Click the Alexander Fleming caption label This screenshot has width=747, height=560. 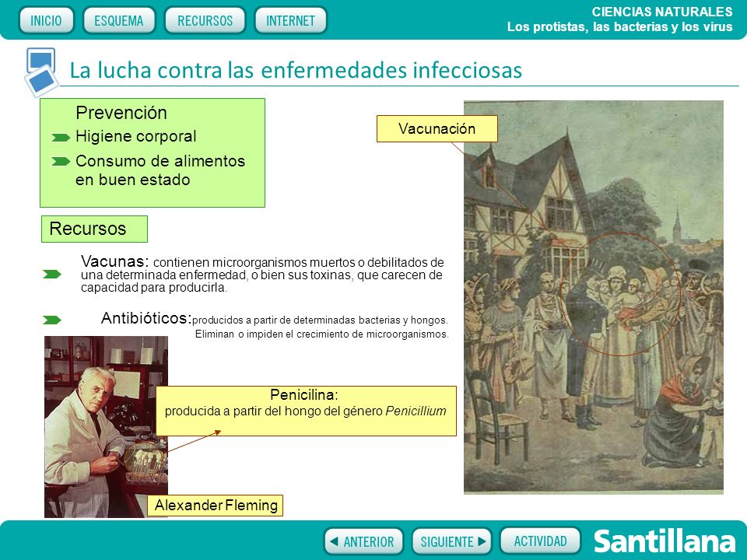point(216,506)
